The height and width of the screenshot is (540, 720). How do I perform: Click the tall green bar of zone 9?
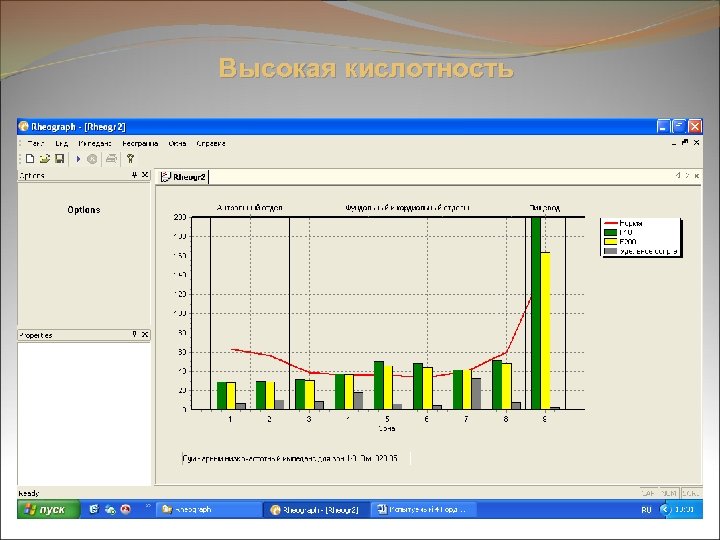(536, 313)
